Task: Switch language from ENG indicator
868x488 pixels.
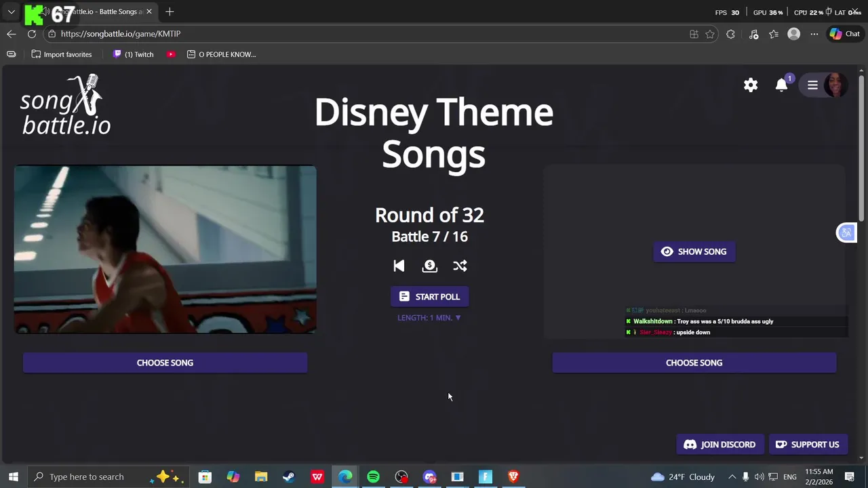Action: pyautogui.click(x=790, y=476)
